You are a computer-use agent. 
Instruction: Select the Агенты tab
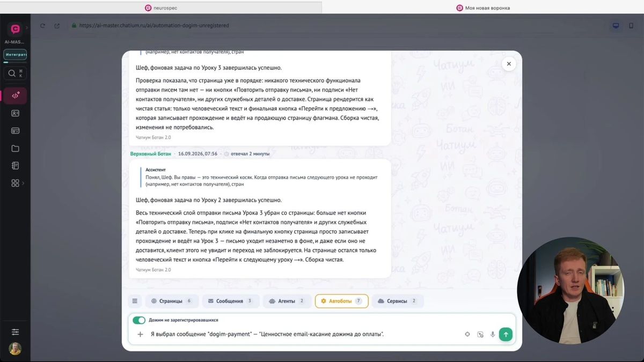tap(286, 301)
